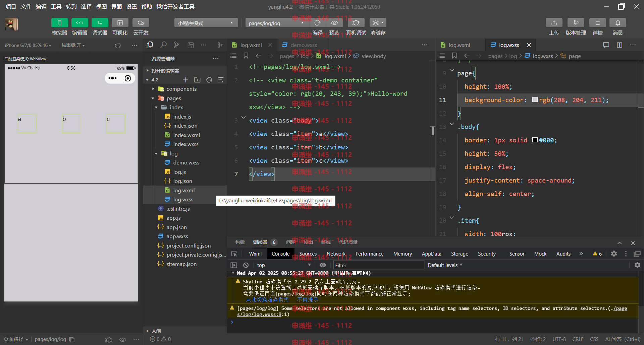Open the pages/log/log compile path dropdown
Viewport: 644px width, 345px height.
[276, 23]
